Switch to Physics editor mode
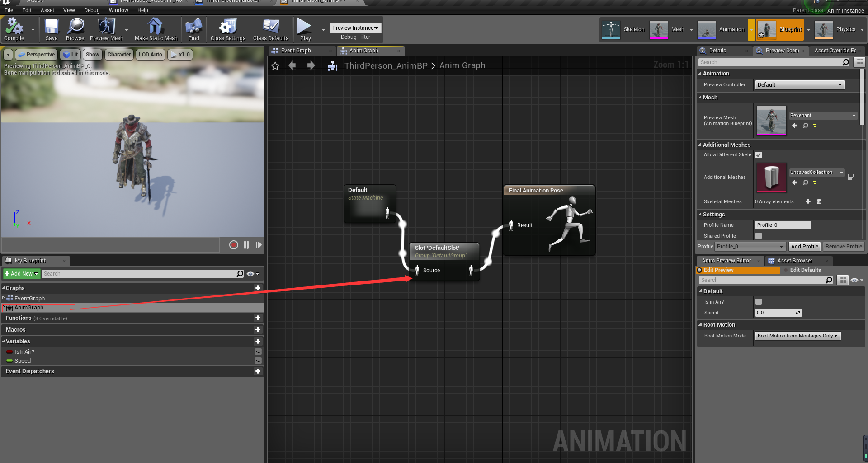The width and height of the screenshot is (868, 463). 835,29
